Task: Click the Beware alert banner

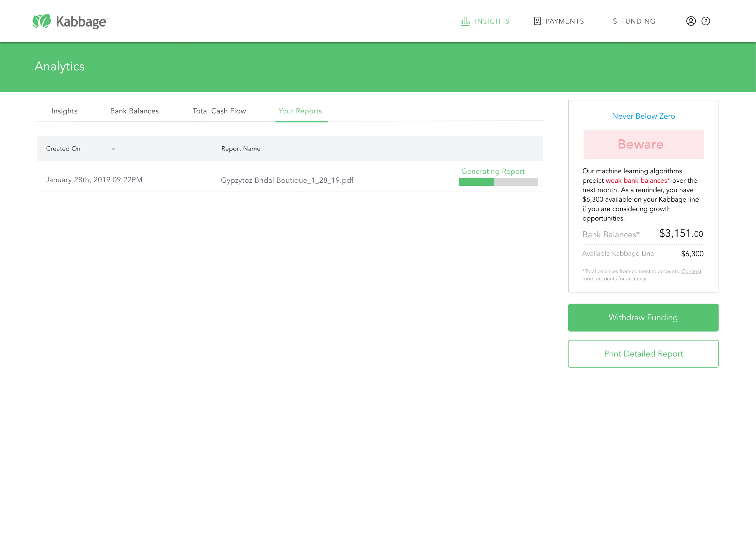Action: (643, 145)
